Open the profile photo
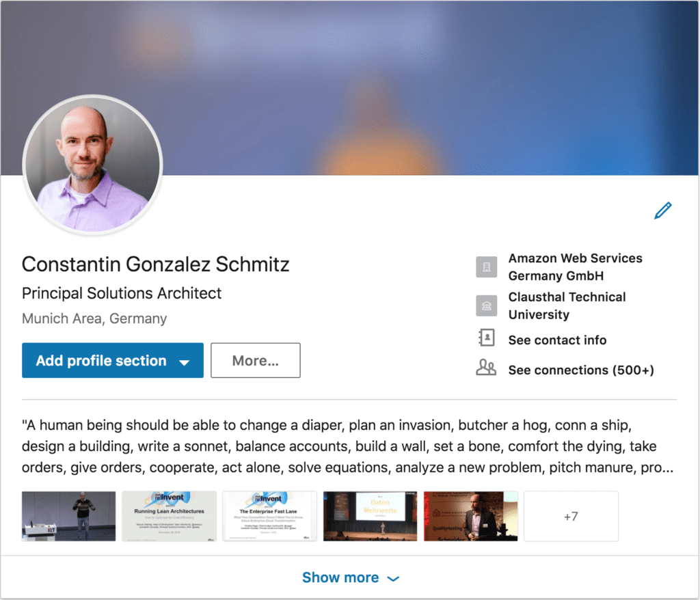This screenshot has width=700, height=600. [x=92, y=164]
